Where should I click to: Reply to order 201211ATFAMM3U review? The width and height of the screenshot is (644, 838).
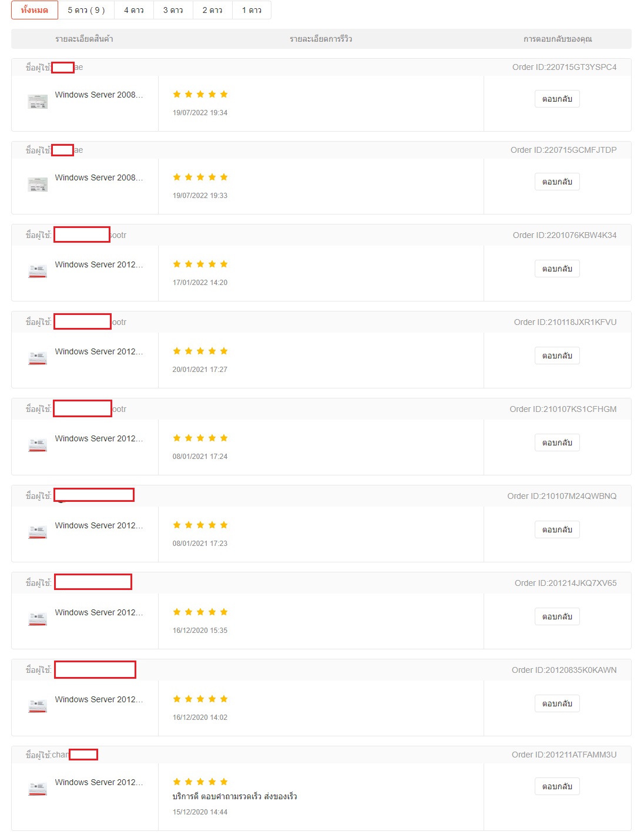click(x=557, y=786)
